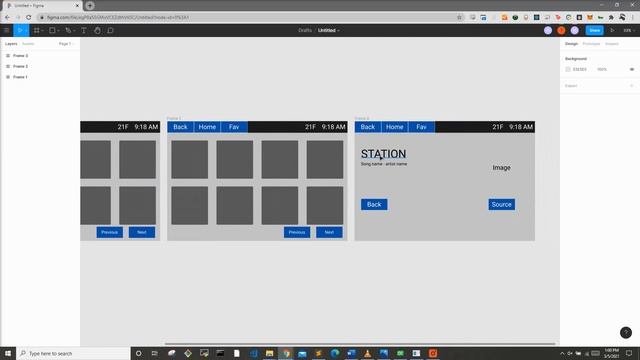Click the Windows taskbar search box

pyautogui.click(x=73, y=353)
